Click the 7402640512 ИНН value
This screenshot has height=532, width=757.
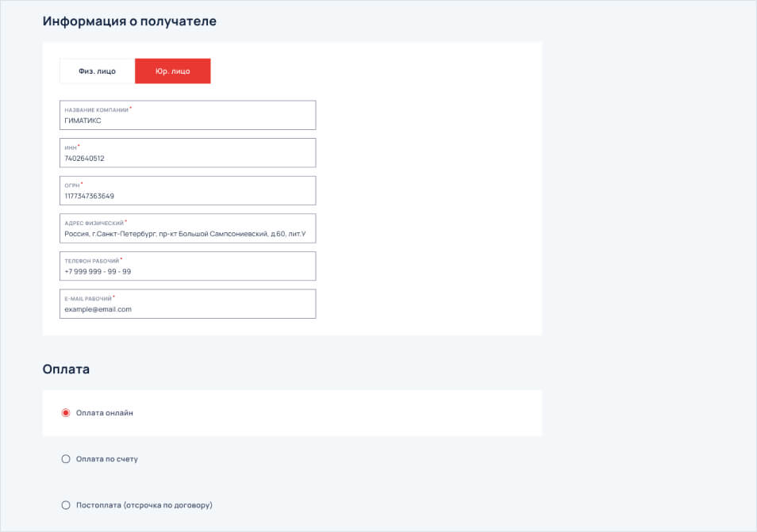tap(84, 159)
